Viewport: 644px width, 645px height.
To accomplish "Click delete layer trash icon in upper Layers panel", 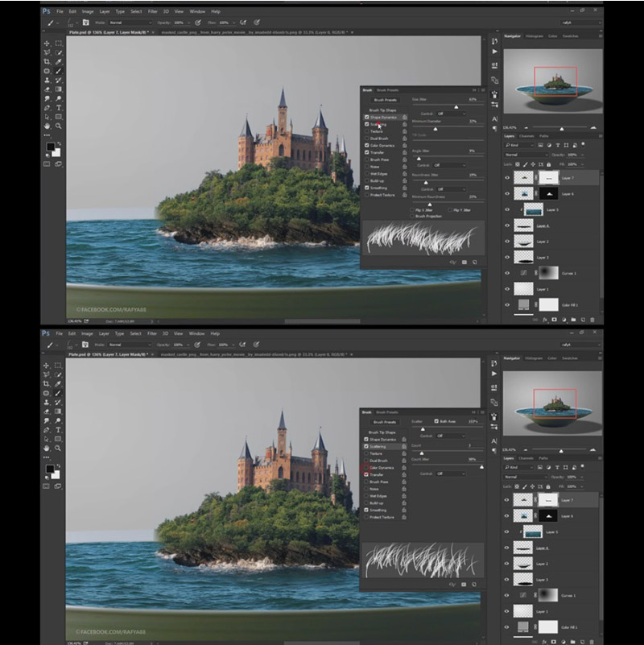I will pos(592,320).
